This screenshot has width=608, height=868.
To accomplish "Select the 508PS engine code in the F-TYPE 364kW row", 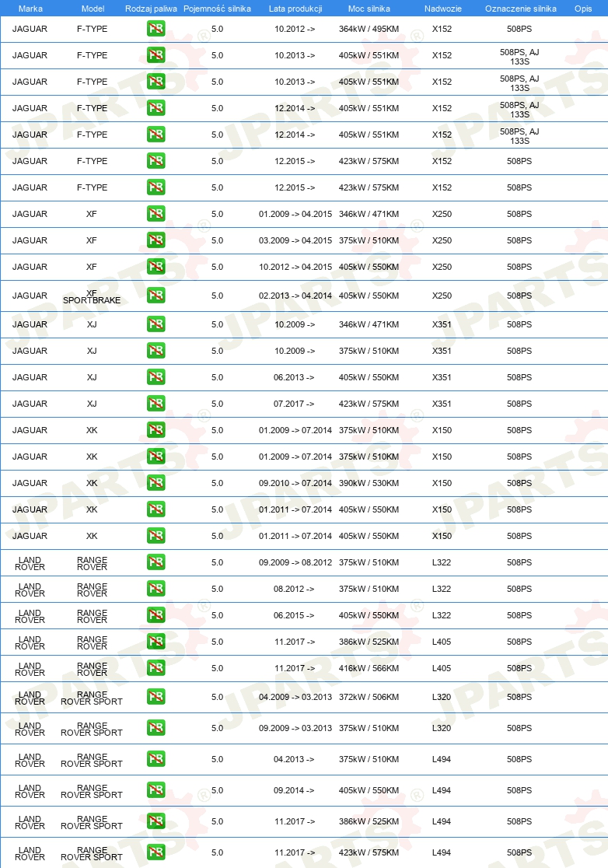I will [x=519, y=29].
